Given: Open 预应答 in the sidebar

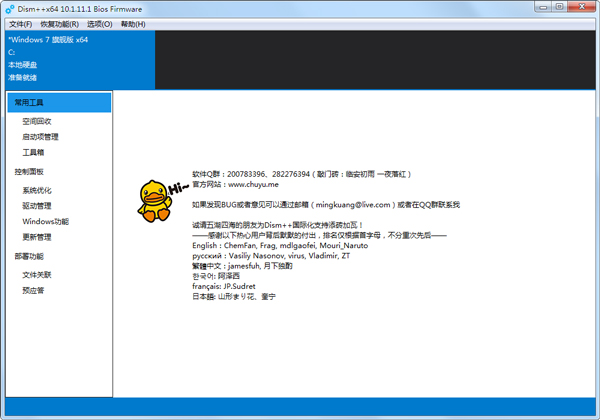Looking at the screenshot, I should tap(33, 290).
